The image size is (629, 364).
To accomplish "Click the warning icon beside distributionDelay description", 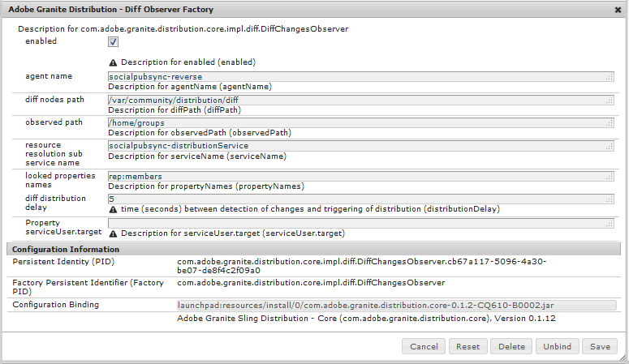I will 113,209.
